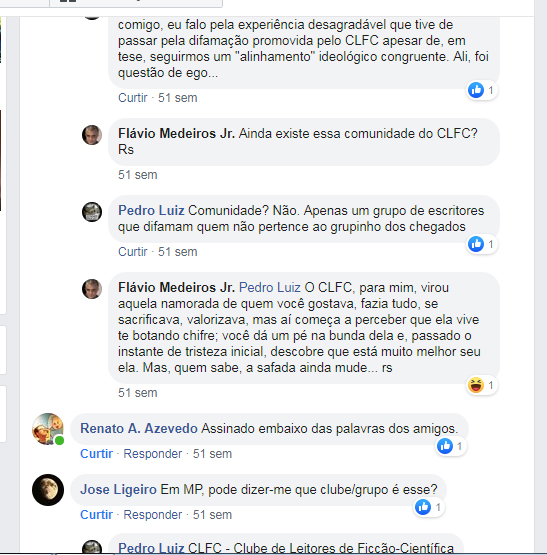Click Pedro Luiz's avatar next to the Comunidade comment
Image resolution: width=547 pixels, height=555 pixels.
(92, 212)
